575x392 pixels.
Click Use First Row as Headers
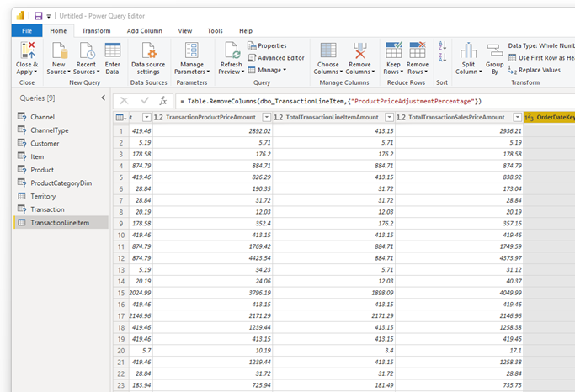(541, 58)
